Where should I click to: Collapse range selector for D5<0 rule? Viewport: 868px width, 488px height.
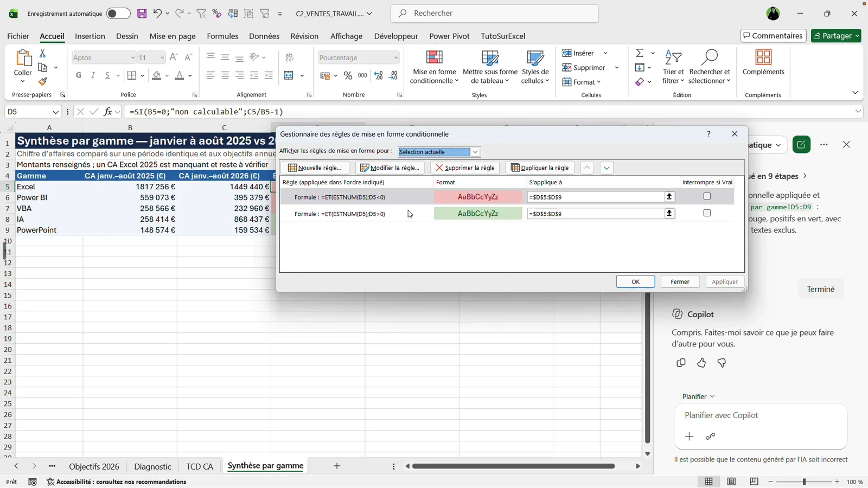(x=669, y=197)
